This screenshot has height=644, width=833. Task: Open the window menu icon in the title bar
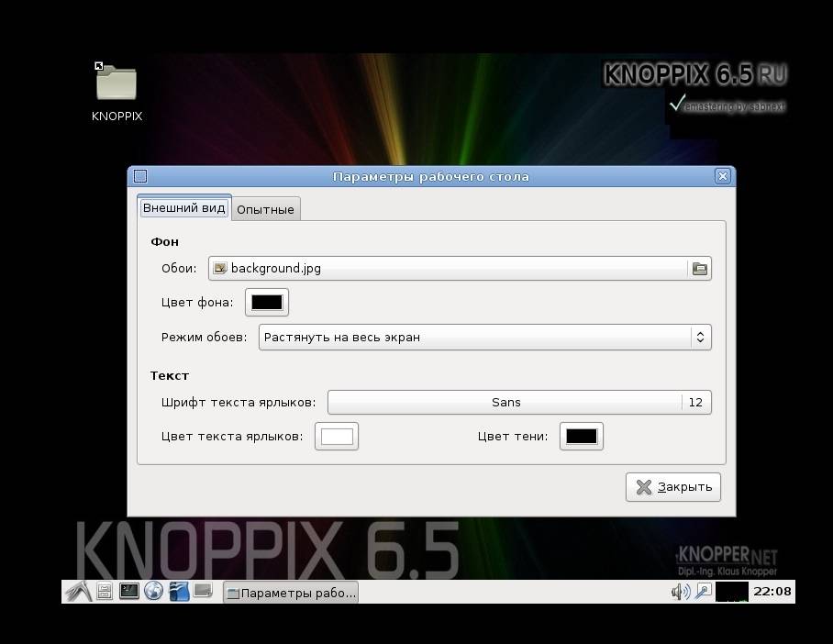140,176
